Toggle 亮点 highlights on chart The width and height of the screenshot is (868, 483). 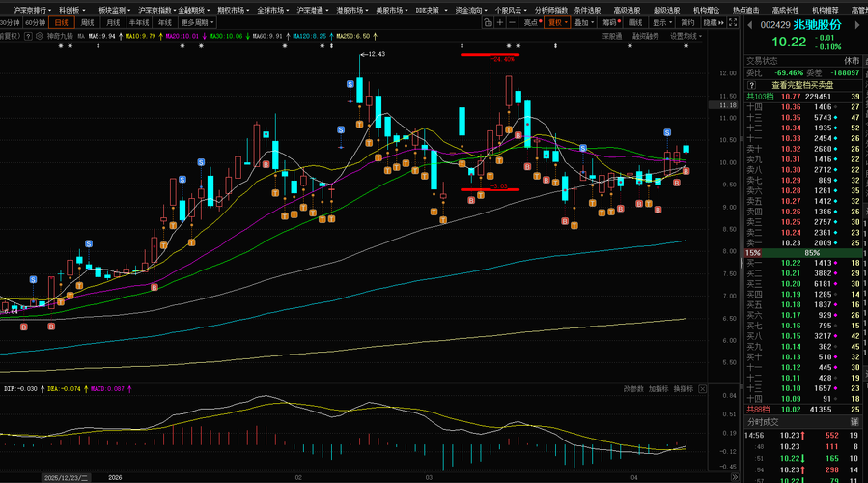531,21
